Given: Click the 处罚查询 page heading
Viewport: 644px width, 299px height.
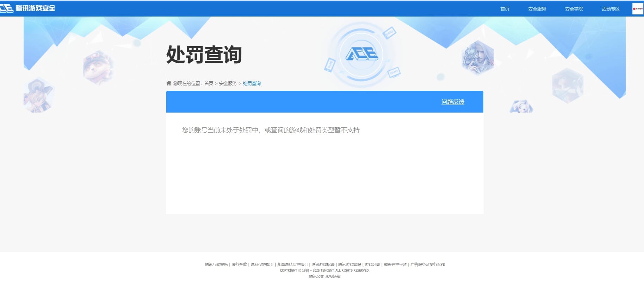Looking at the screenshot, I should 204,55.
